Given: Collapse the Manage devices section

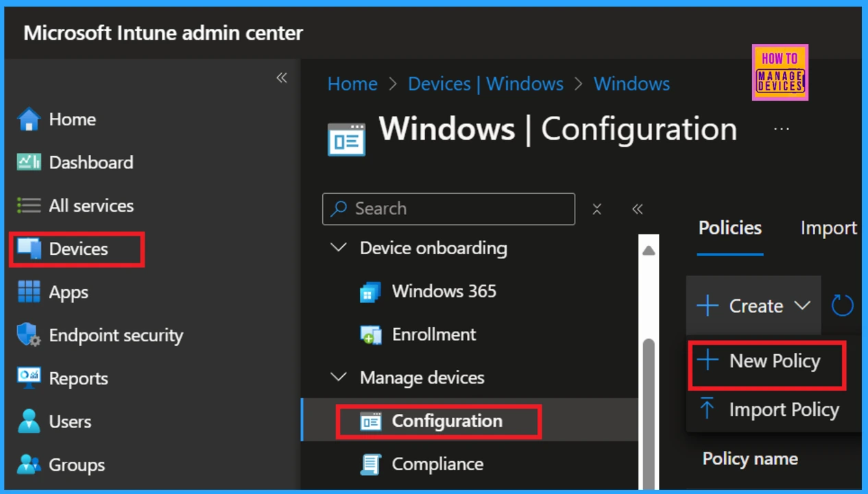Looking at the screenshot, I should pos(339,377).
